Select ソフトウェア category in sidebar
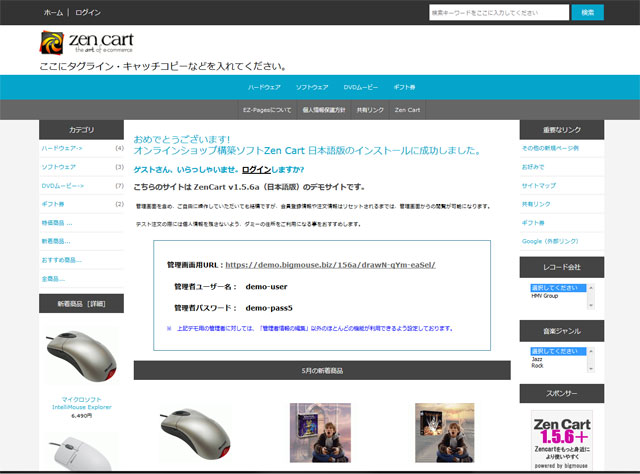Screen dimensions: 640x474 coord(58,167)
